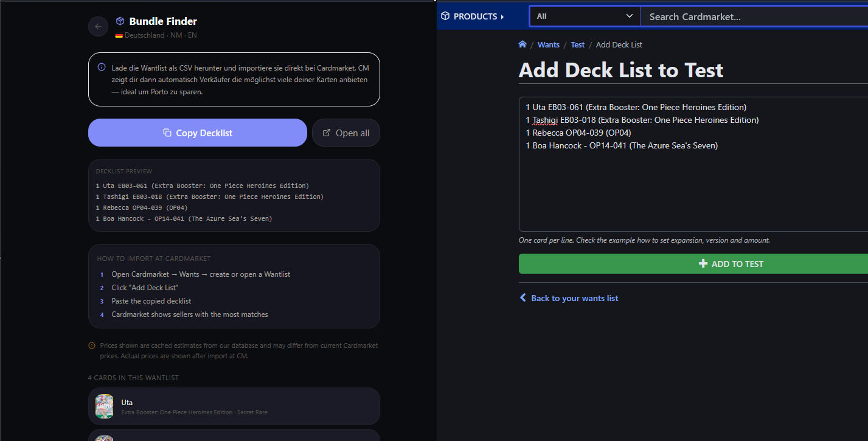This screenshot has height=441, width=868.
Task: Click the underlined word Tashigi in text area
Action: (546, 120)
